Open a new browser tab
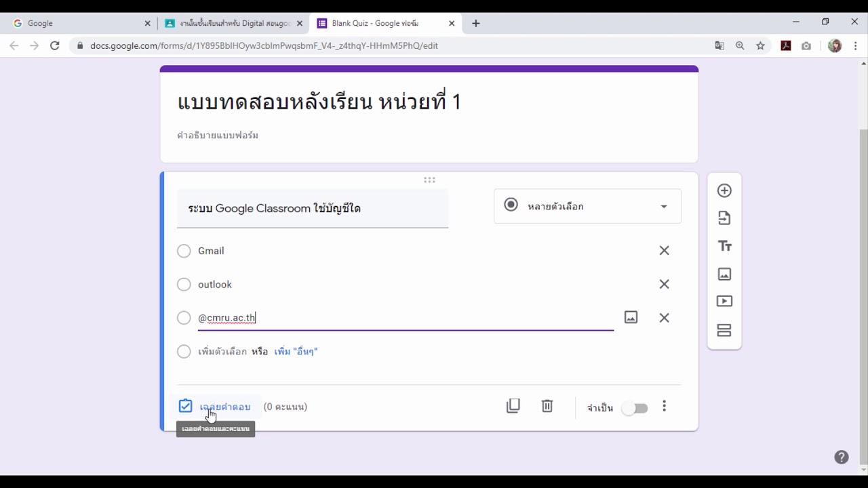The height and width of the screenshot is (488, 868). click(x=476, y=23)
